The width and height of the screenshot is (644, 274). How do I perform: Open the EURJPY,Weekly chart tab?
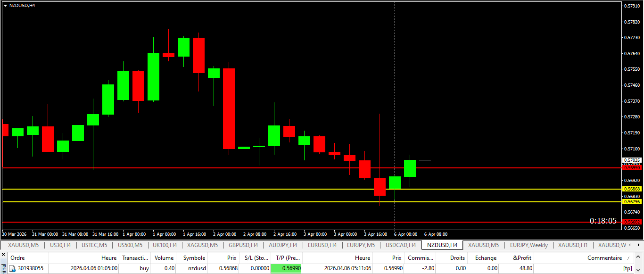[x=528, y=245]
